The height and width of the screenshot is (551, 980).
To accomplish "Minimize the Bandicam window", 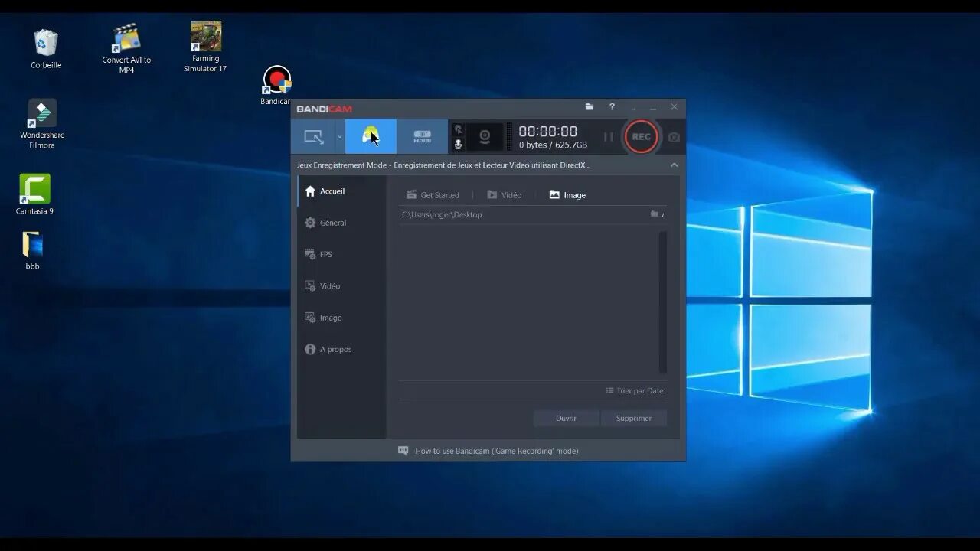I will pos(653,107).
